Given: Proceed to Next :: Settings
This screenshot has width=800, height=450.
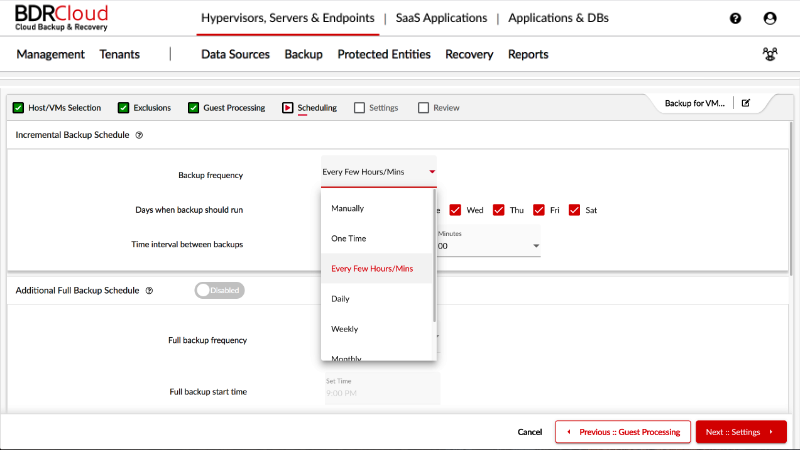Looking at the screenshot, I should pos(741,432).
